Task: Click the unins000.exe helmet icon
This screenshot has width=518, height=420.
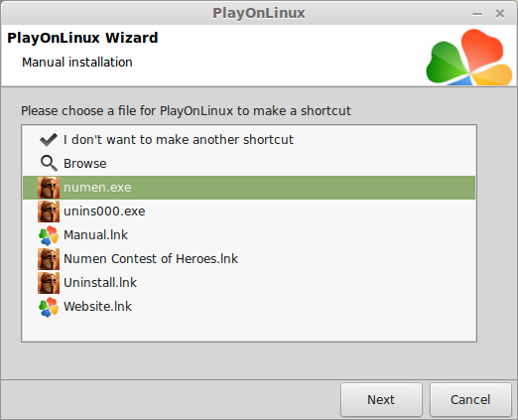Action: [49, 211]
